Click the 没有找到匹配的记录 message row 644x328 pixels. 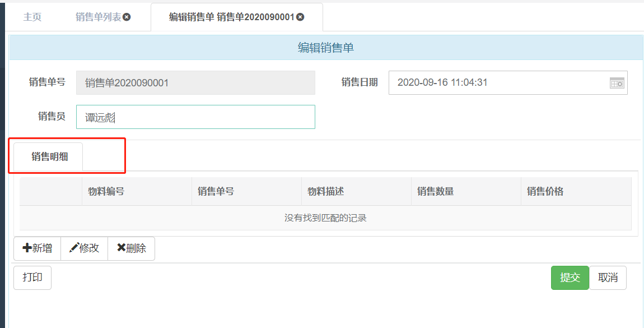coord(325,218)
